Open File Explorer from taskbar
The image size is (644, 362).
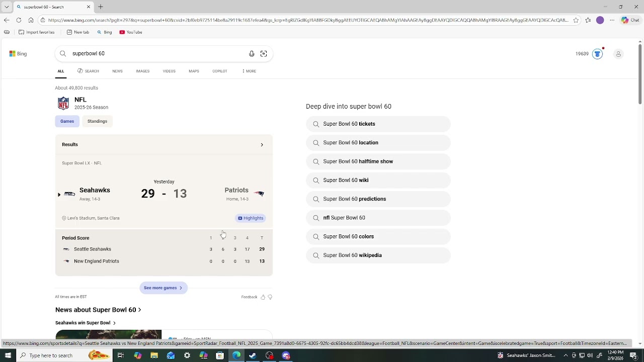coord(154,355)
